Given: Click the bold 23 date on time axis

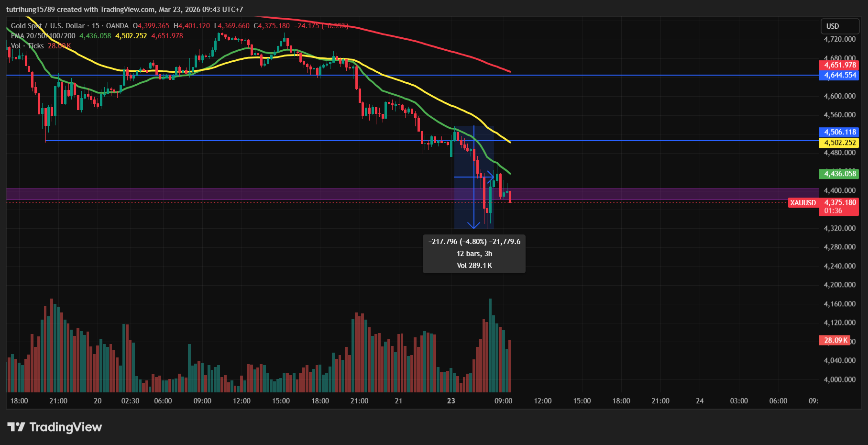Looking at the screenshot, I should (451, 401).
